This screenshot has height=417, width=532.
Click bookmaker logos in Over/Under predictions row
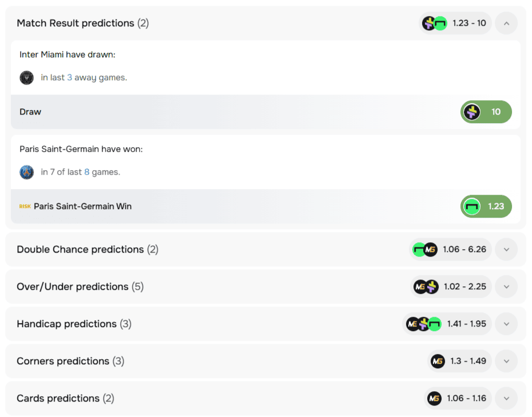click(x=426, y=286)
